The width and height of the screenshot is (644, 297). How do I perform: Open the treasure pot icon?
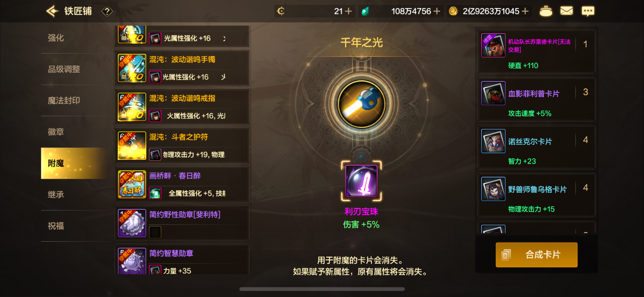tap(546, 11)
